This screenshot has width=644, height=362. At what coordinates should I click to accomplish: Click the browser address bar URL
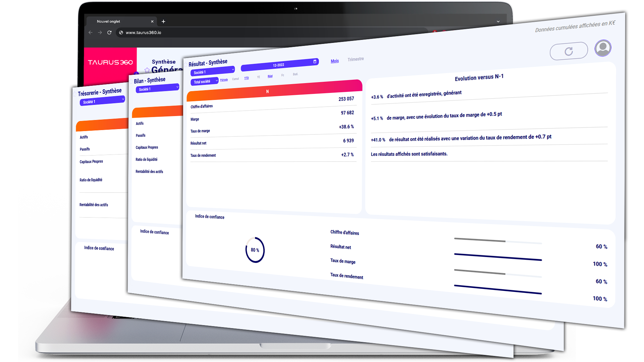[x=143, y=33]
